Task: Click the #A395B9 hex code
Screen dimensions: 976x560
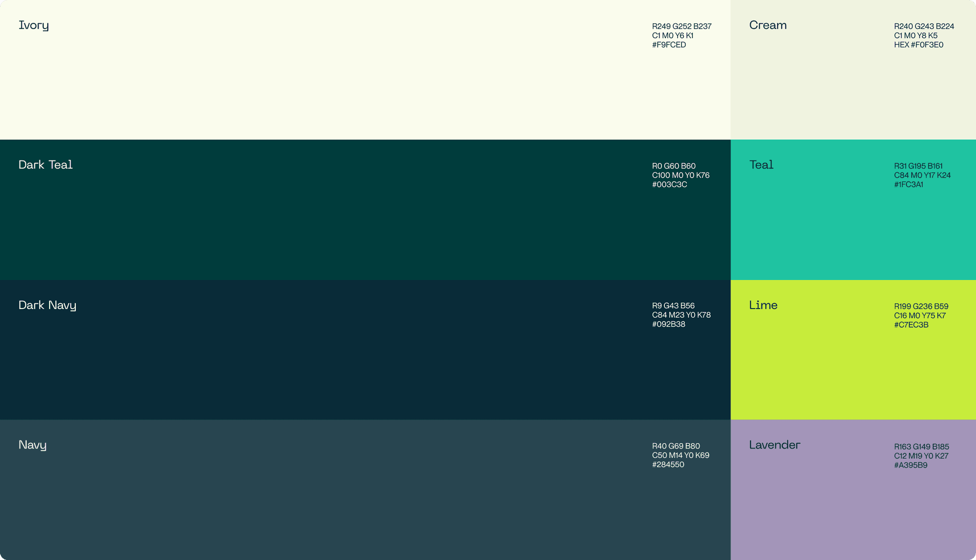Action: 910,465
